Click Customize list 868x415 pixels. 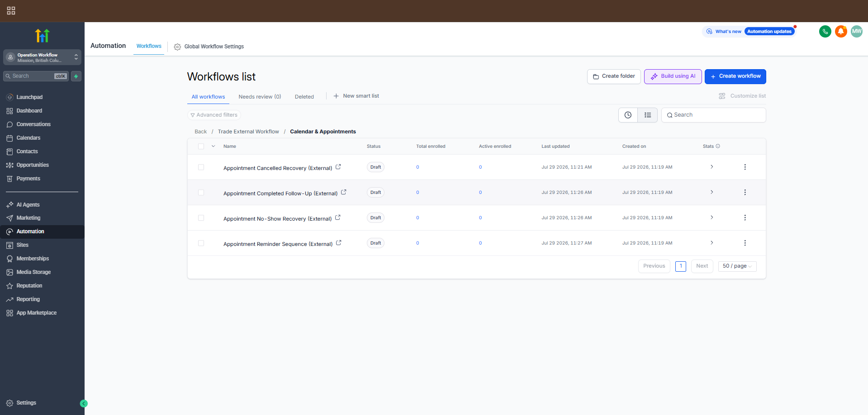[742, 96]
